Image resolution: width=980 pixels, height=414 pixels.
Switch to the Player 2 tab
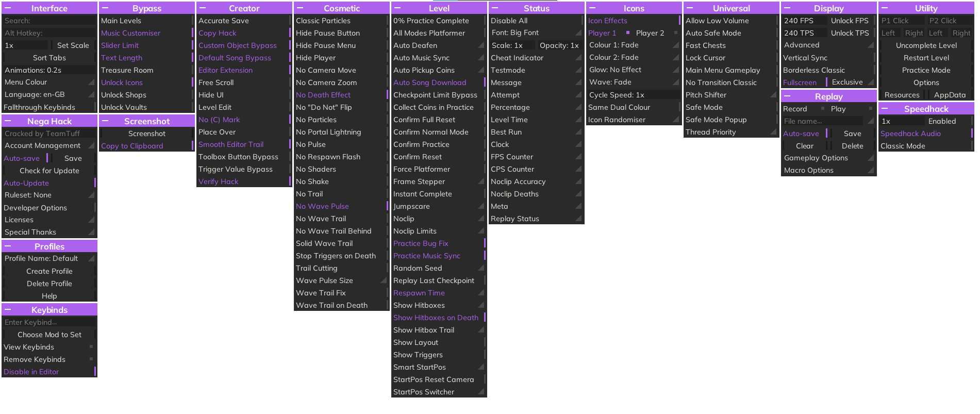[650, 33]
